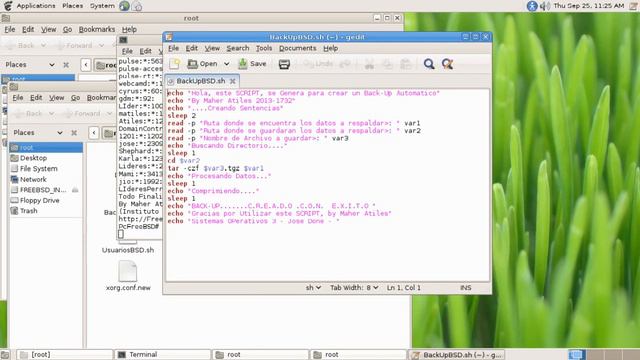640x360 pixels.
Task: Click the clock showing Thu Sep 25, 11:25 AM
Action: pyautogui.click(x=589, y=6)
